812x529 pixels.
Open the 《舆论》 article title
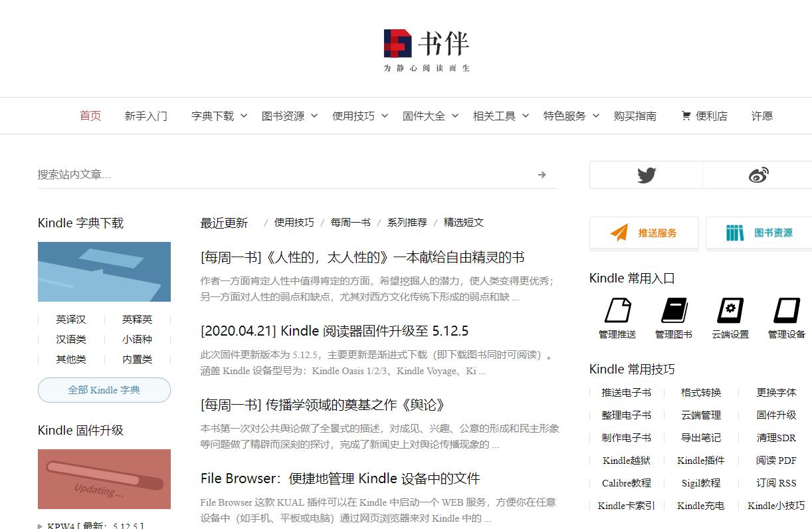point(323,405)
